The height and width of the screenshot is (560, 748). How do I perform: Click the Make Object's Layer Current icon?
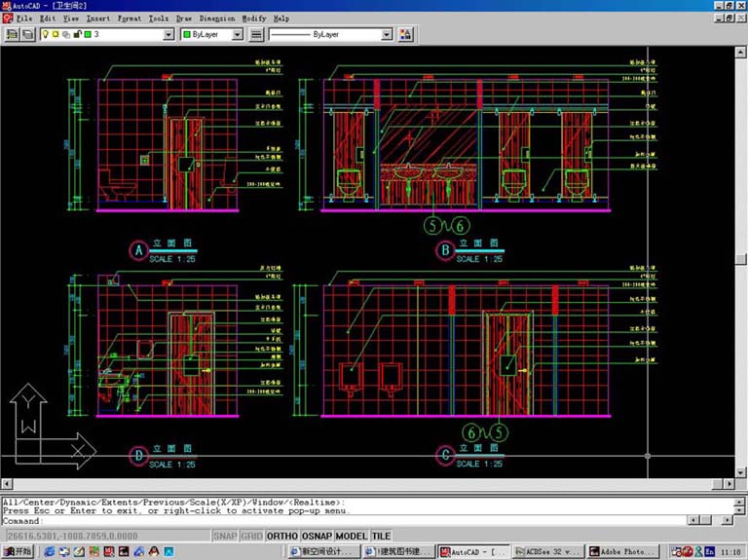(11, 34)
